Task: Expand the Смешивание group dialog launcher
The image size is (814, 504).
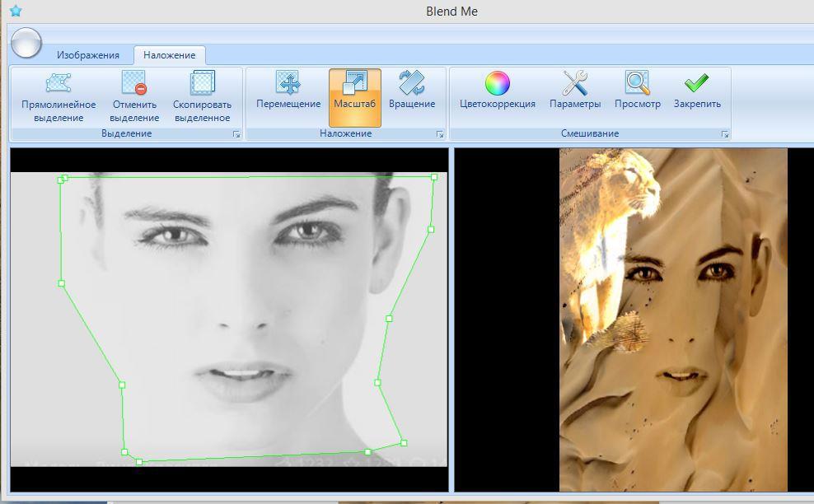Action: coord(724,133)
